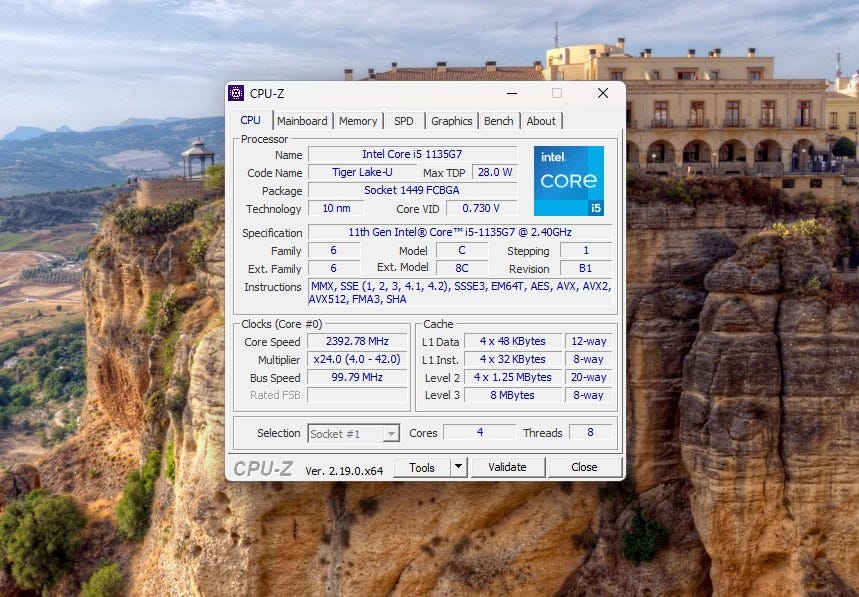The width and height of the screenshot is (859, 597).
Task: Click the Instructions list field
Action: pyautogui.click(x=460, y=292)
